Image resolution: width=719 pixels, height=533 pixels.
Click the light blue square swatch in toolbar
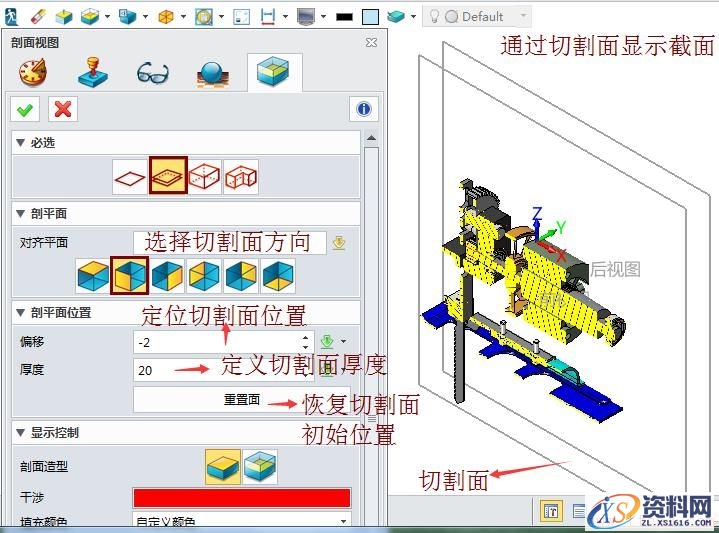(x=370, y=17)
